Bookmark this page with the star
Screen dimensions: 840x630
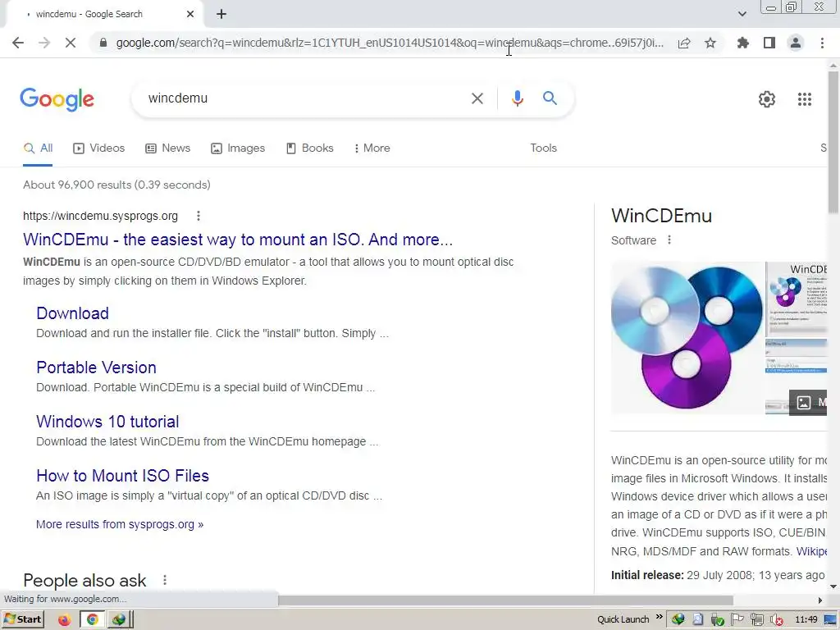(710, 43)
